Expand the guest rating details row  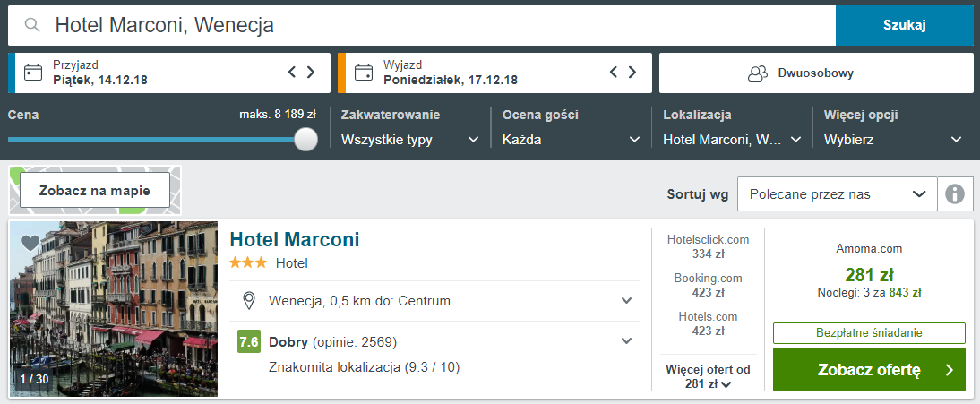(626, 341)
